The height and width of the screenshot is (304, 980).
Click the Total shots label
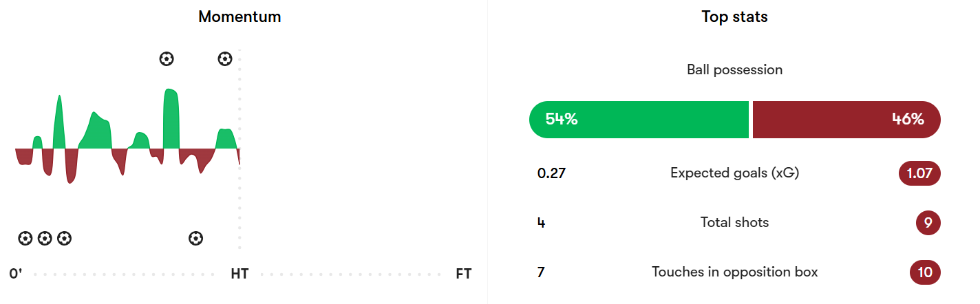point(734,223)
